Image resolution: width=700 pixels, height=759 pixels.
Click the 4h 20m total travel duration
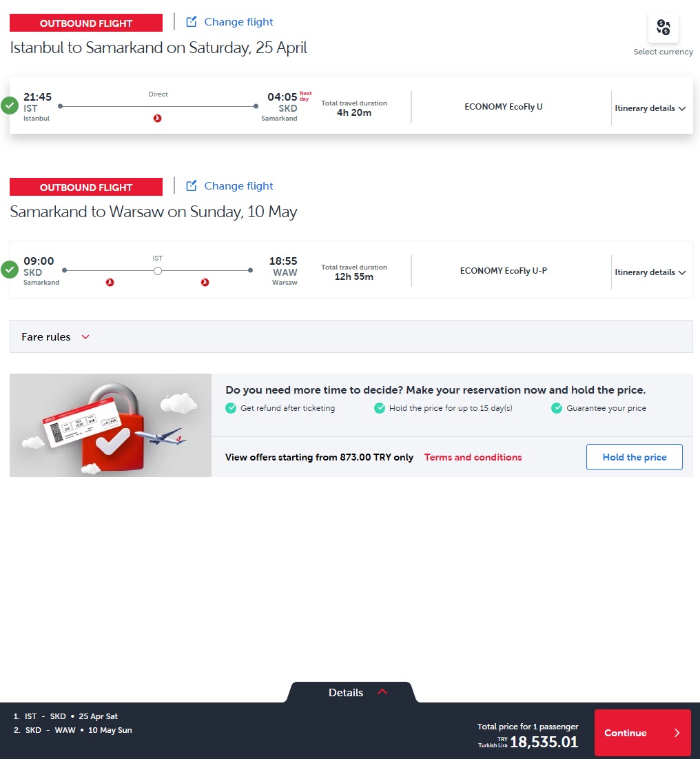pos(354,113)
